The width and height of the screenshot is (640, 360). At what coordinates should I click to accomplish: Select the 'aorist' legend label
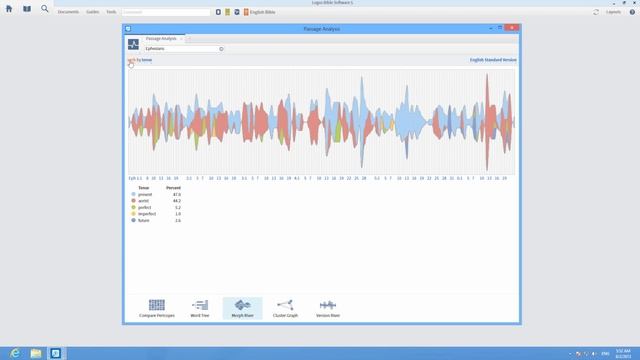coord(143,201)
